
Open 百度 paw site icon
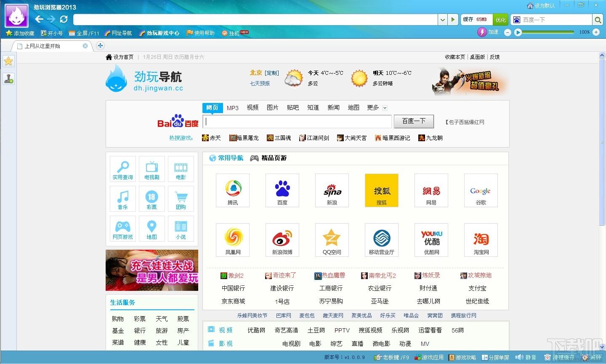pos(282,190)
